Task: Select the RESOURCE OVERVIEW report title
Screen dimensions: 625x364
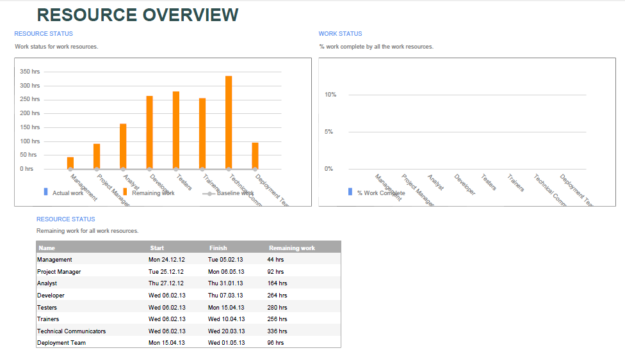Action: 138,15
